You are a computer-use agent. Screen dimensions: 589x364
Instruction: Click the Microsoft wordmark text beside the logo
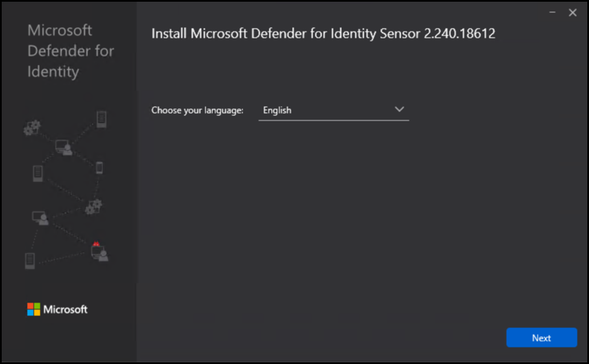[x=66, y=309]
